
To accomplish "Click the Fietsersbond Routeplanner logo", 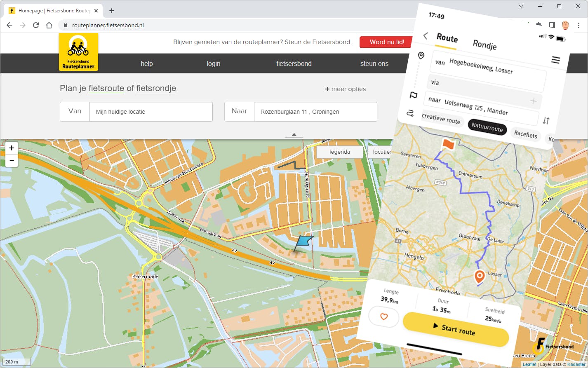I will 78,52.
